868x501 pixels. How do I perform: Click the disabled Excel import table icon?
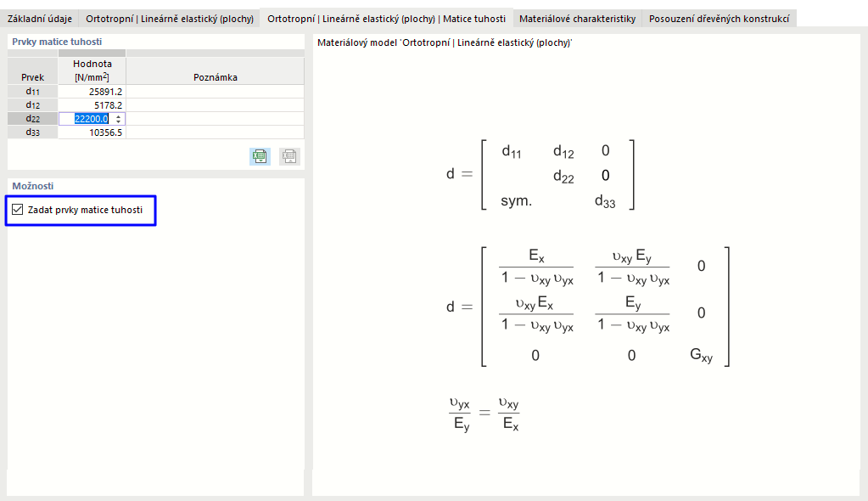289,156
